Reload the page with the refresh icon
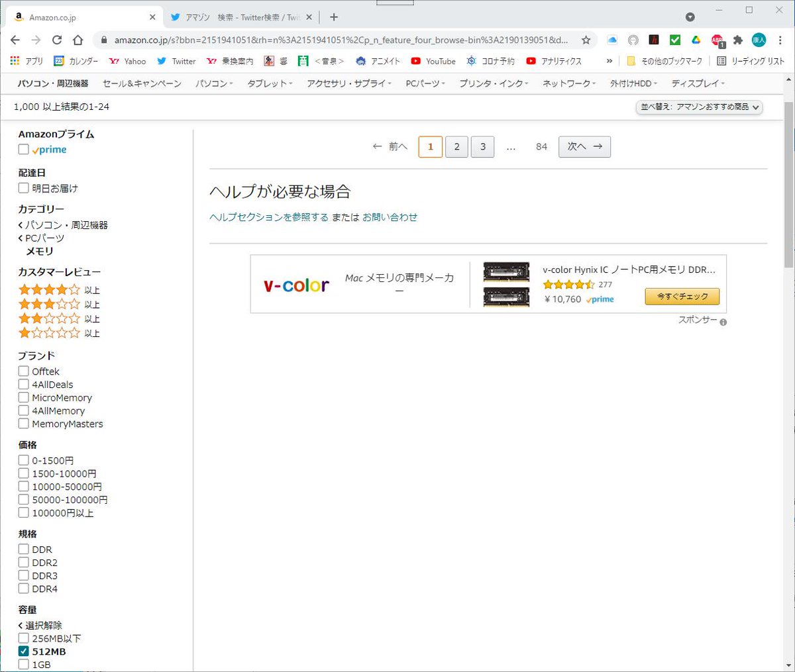 point(57,40)
